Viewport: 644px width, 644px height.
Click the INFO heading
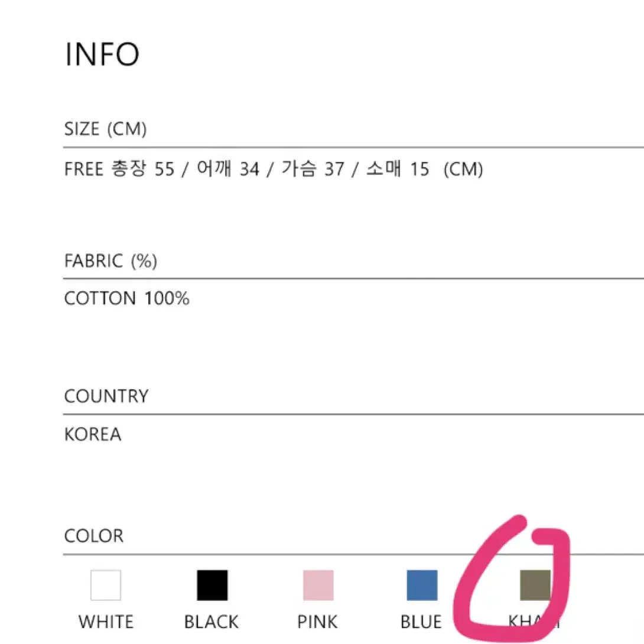click(x=102, y=54)
